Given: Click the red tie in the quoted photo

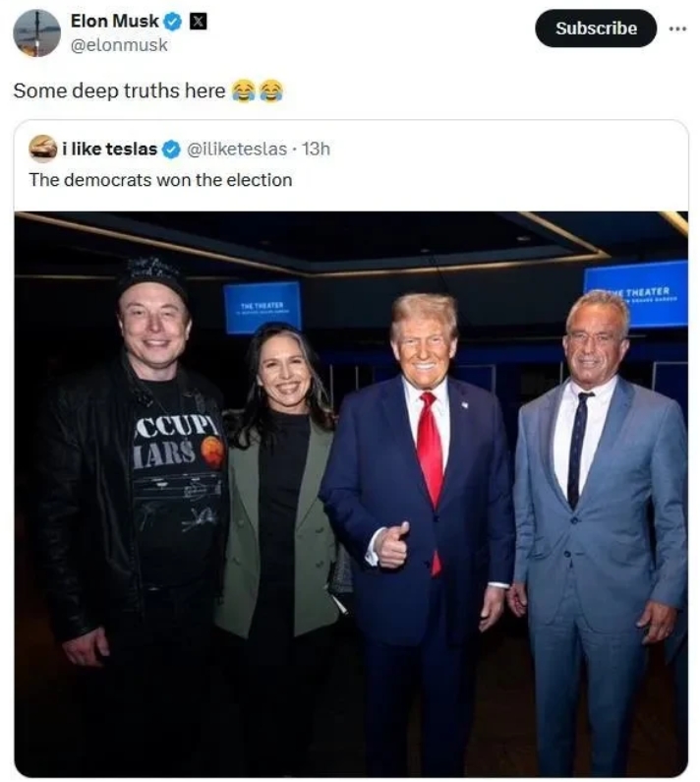Looking at the screenshot, I should tap(433, 471).
